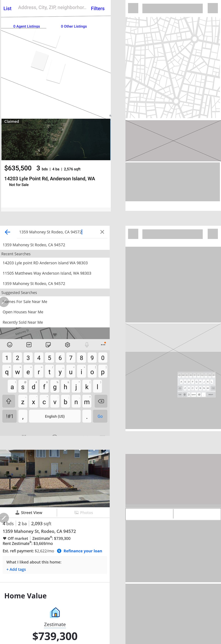Select recent search 14203 Lyle point RD
This screenshot has width=221, height=644.
click(x=45, y=263)
